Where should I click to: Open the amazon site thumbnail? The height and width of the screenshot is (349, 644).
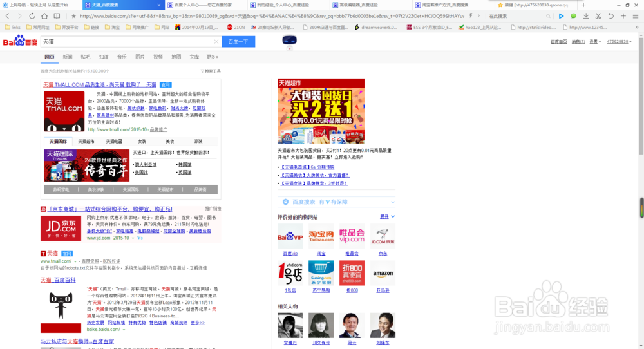tap(383, 272)
